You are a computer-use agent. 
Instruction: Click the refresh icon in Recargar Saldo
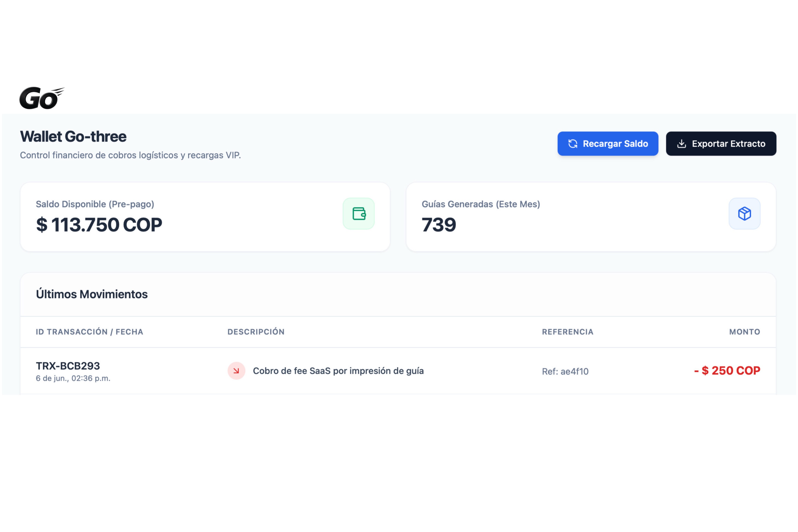573,144
